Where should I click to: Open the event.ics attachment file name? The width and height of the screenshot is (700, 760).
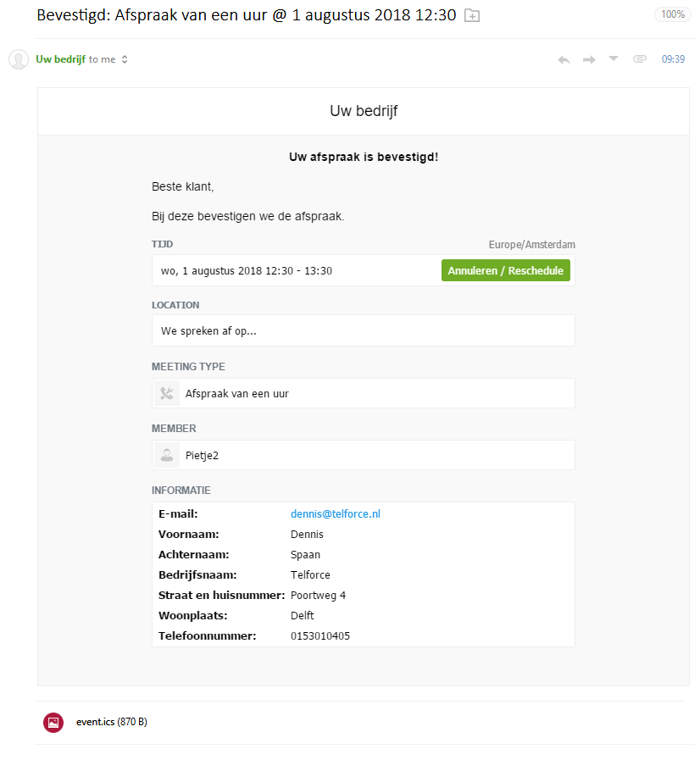(x=95, y=723)
